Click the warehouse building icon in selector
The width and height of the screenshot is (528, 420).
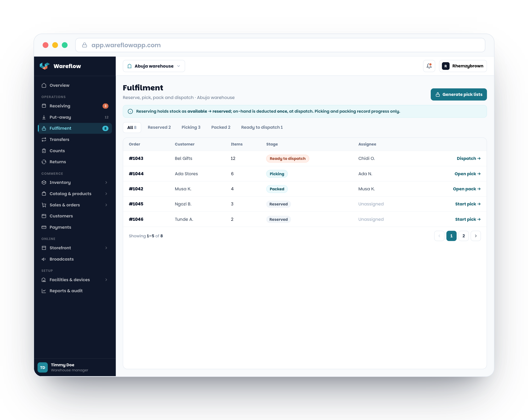click(130, 66)
